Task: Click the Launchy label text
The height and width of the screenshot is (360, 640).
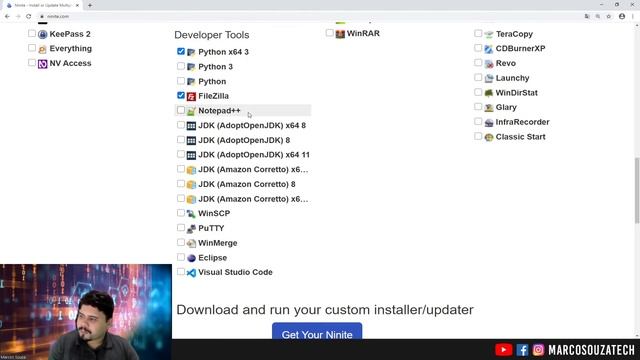Action: click(x=512, y=78)
